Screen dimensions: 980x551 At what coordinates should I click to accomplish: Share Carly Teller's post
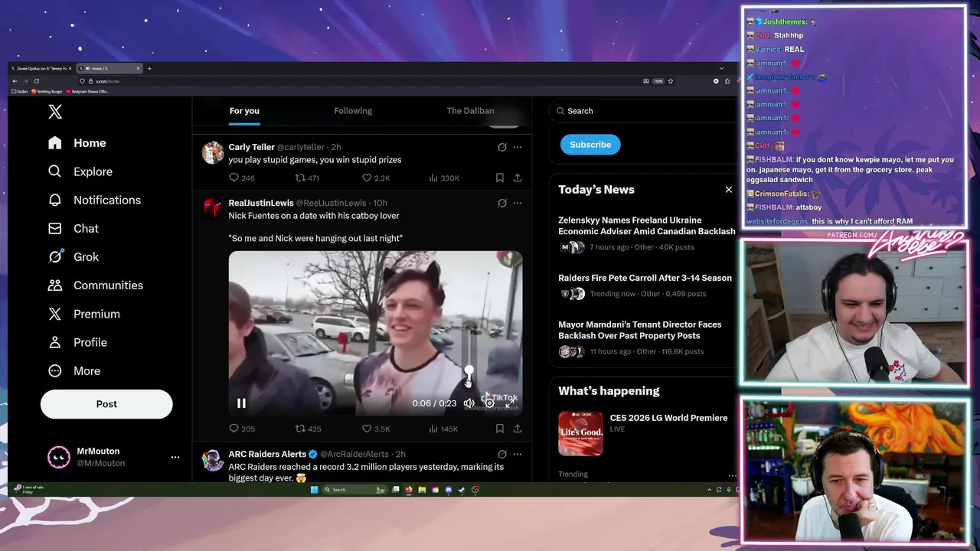[x=518, y=178]
